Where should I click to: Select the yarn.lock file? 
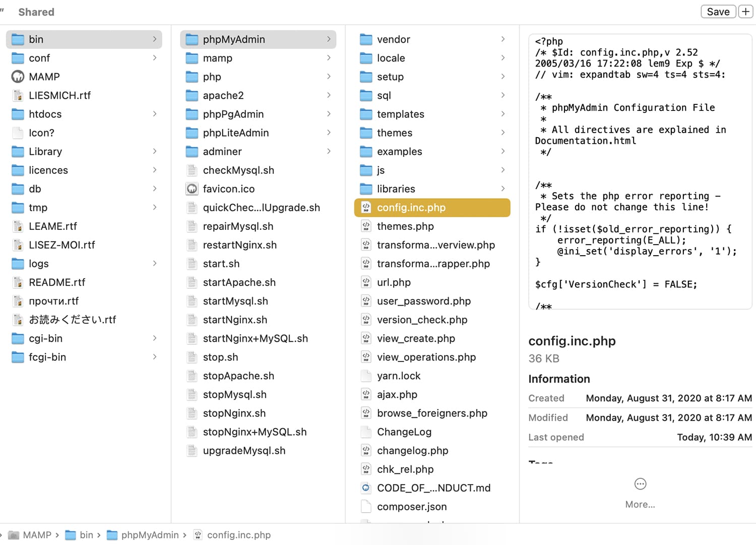coord(399,376)
